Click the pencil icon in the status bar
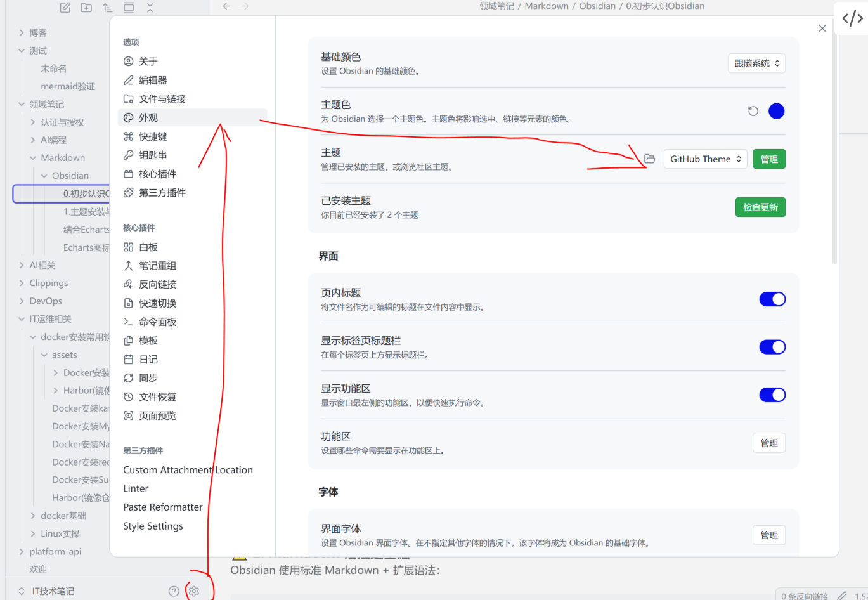 tap(842, 596)
